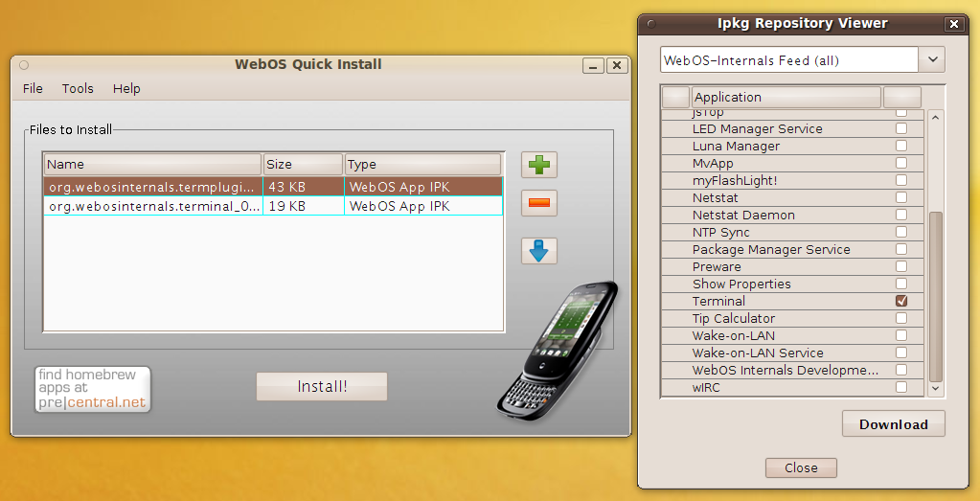This screenshot has width=980, height=501.
Task: Check the Wake-on-LAN Service checkbox
Action: click(x=901, y=353)
